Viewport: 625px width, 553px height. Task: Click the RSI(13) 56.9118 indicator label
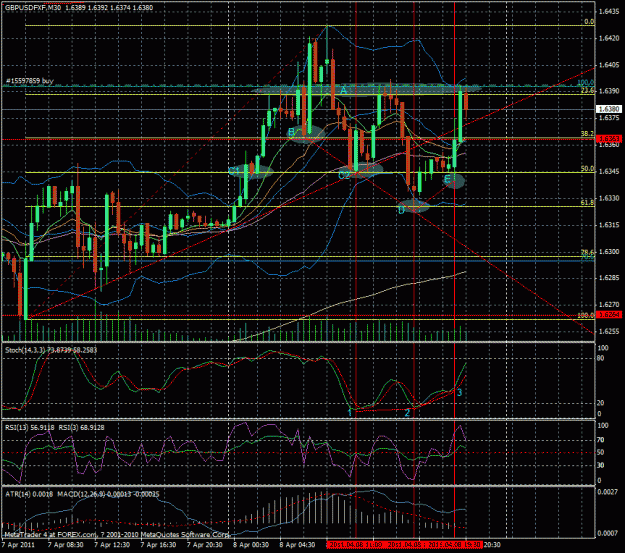pyautogui.click(x=29, y=427)
